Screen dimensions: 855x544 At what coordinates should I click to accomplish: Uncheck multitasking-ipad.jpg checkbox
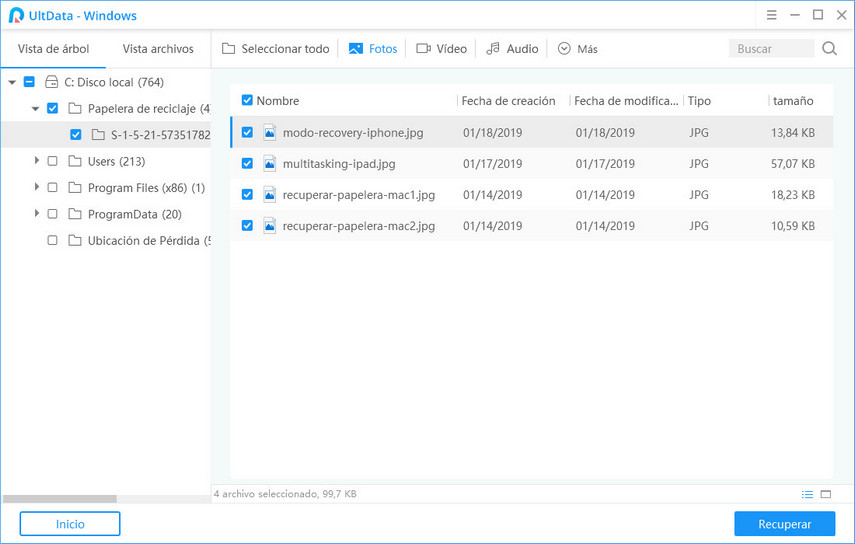pyautogui.click(x=247, y=164)
